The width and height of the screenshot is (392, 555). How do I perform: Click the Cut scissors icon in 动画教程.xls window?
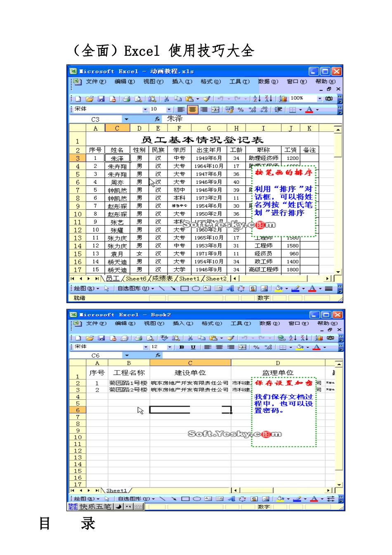tap(167, 99)
